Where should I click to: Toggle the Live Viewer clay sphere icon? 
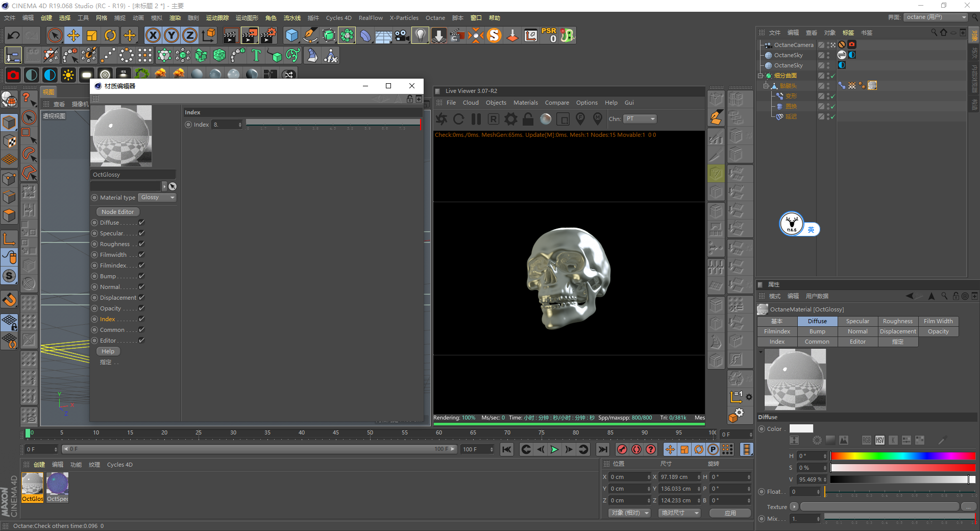[546, 119]
